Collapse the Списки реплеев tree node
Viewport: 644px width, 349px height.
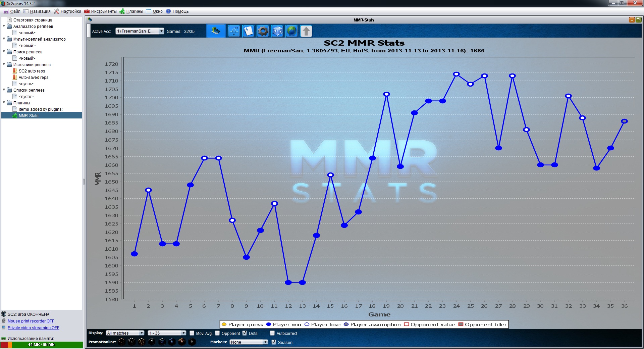4,90
